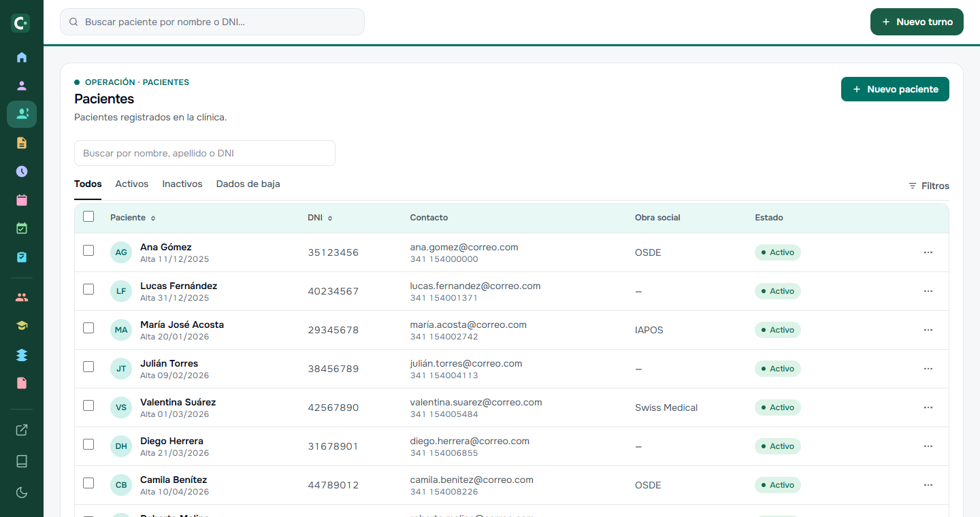Select the checkbox for Lucas Fernández
The image size is (980, 517).
88,289
